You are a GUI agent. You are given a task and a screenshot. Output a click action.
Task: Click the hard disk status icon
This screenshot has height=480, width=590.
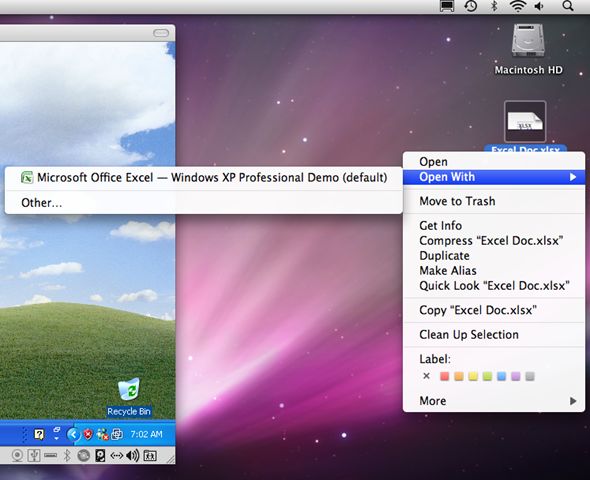(100, 456)
